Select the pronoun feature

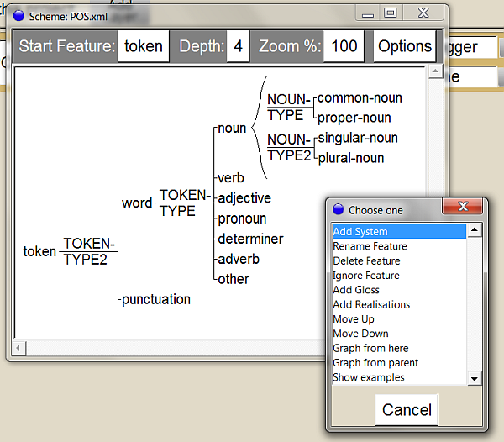pyautogui.click(x=242, y=219)
